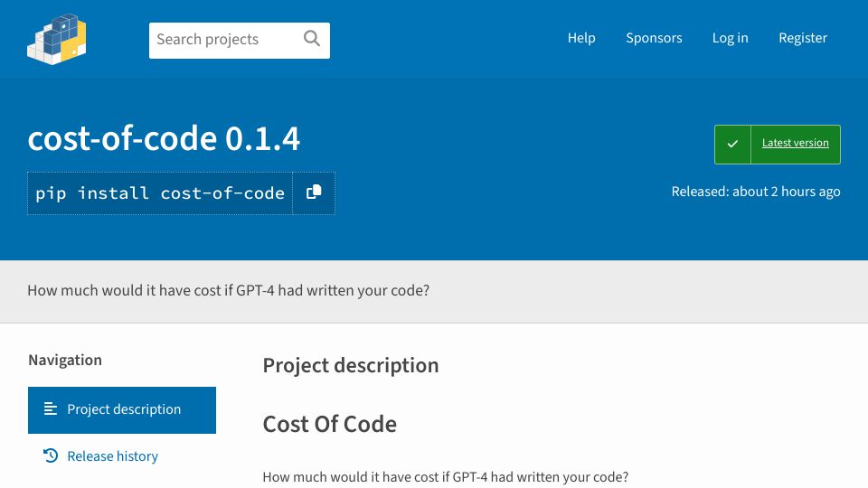
Task: Click the GPT-4 sentence under Cost Of Code
Action: pos(445,476)
